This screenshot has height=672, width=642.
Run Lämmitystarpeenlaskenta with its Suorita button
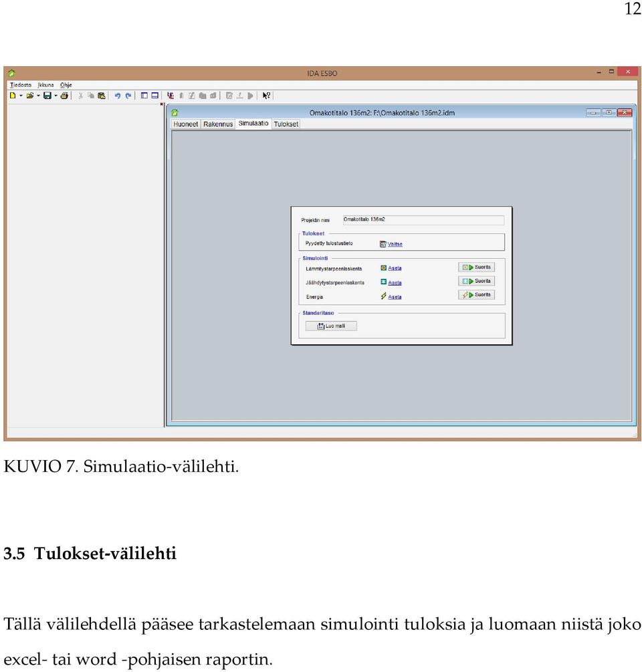(477, 267)
